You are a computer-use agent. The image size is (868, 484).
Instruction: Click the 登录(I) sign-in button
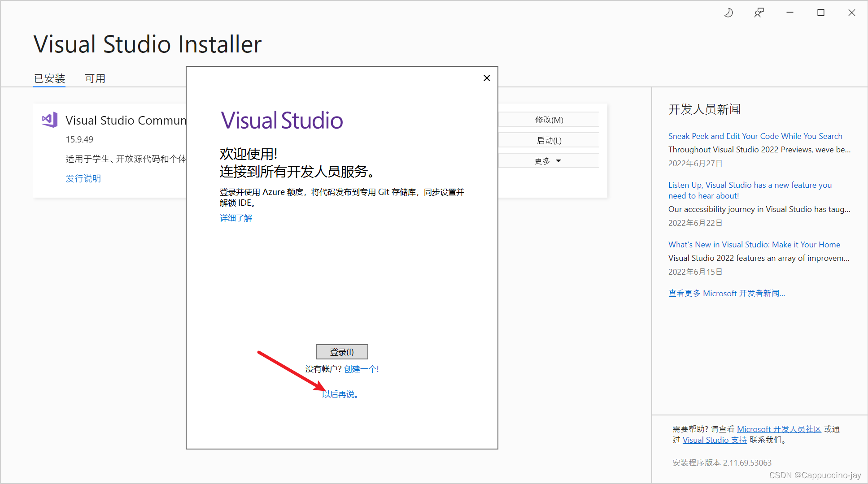coord(342,352)
